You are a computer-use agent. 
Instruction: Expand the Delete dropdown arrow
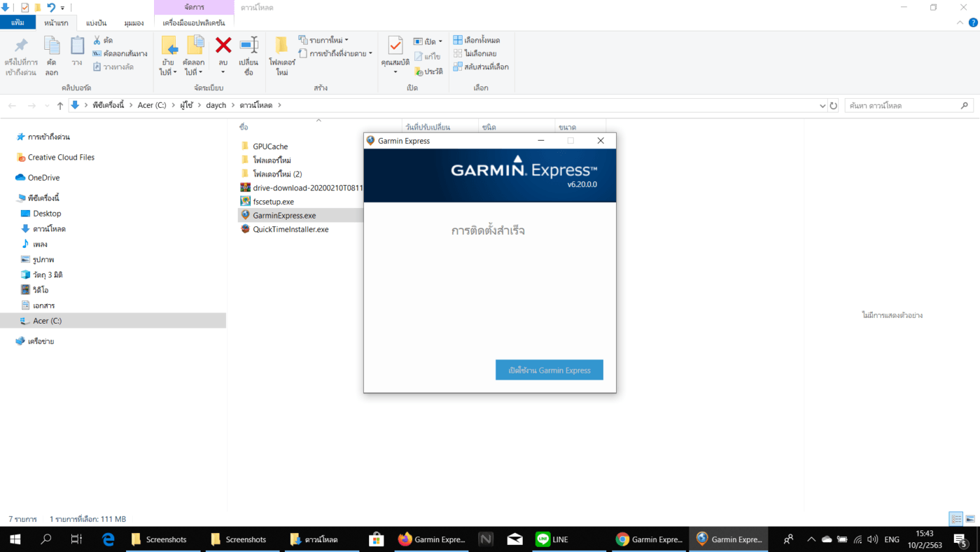pyautogui.click(x=223, y=72)
